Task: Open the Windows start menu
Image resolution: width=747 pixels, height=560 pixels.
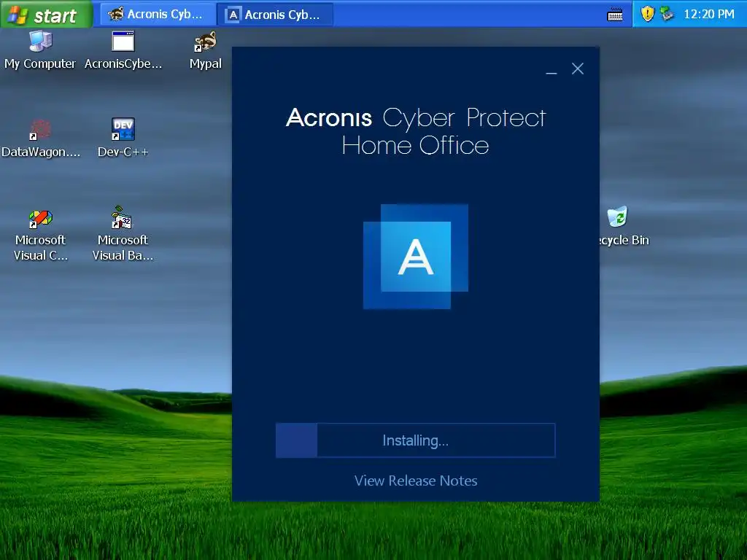Action: (x=46, y=15)
